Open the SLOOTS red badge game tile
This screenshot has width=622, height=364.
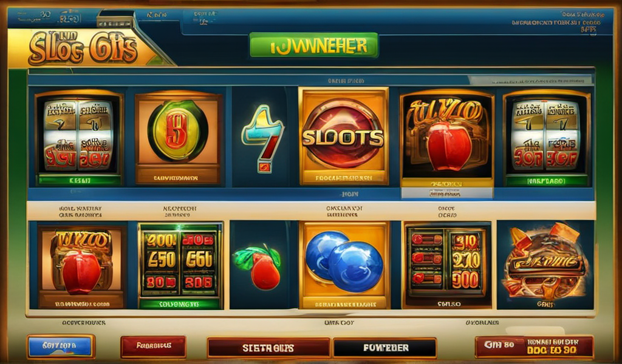click(x=344, y=136)
